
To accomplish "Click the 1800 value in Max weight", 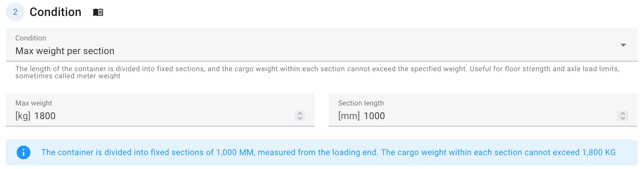I will (45, 116).
